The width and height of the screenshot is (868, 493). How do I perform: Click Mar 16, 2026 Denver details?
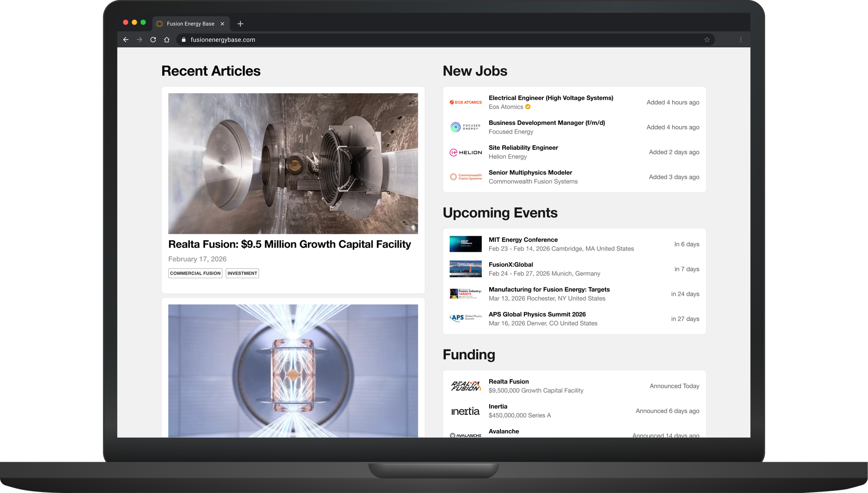tap(543, 323)
